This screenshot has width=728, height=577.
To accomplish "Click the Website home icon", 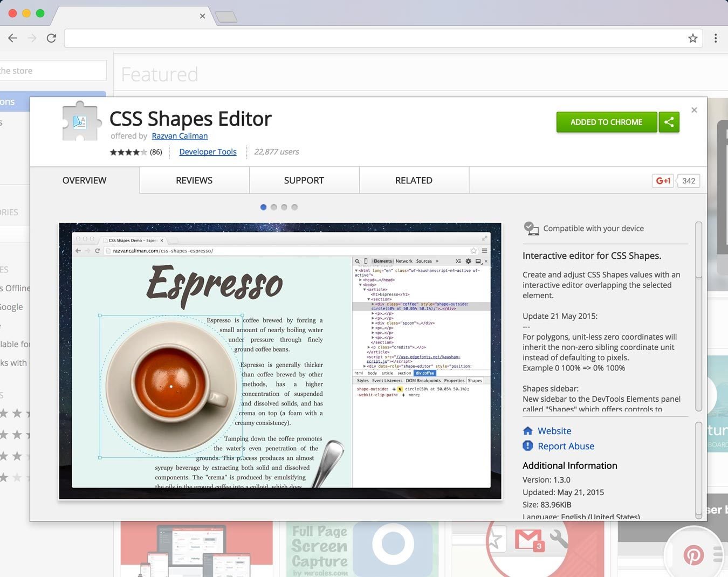I will (x=528, y=431).
